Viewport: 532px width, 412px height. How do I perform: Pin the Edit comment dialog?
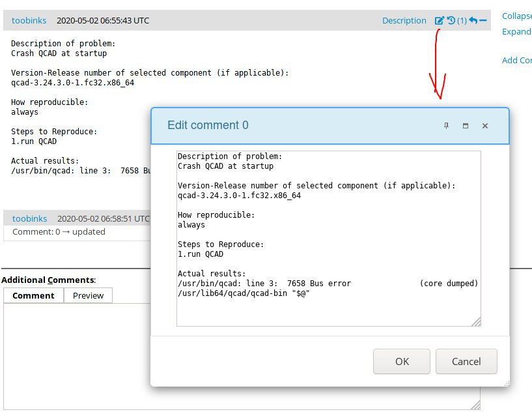(446, 126)
